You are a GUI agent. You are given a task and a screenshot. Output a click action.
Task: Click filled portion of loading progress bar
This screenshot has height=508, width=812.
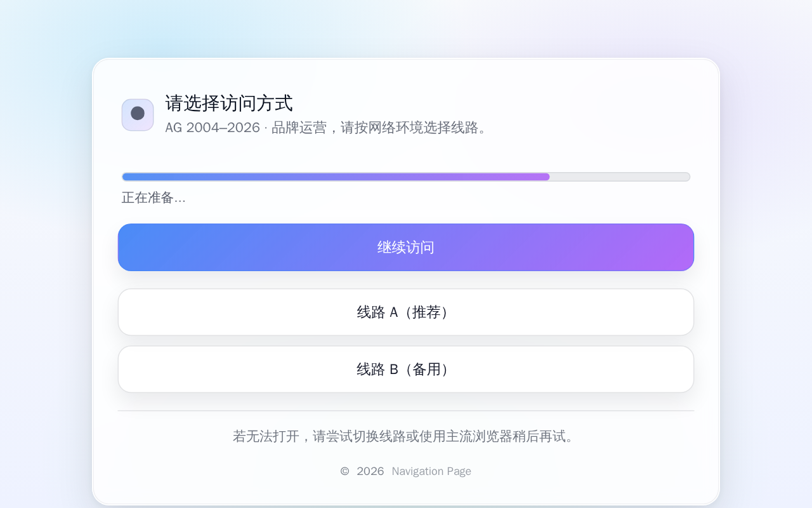[x=336, y=177]
